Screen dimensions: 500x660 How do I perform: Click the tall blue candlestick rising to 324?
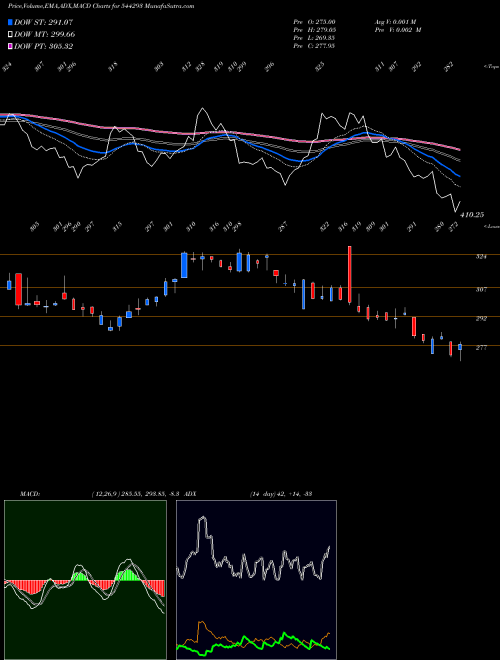[184, 265]
